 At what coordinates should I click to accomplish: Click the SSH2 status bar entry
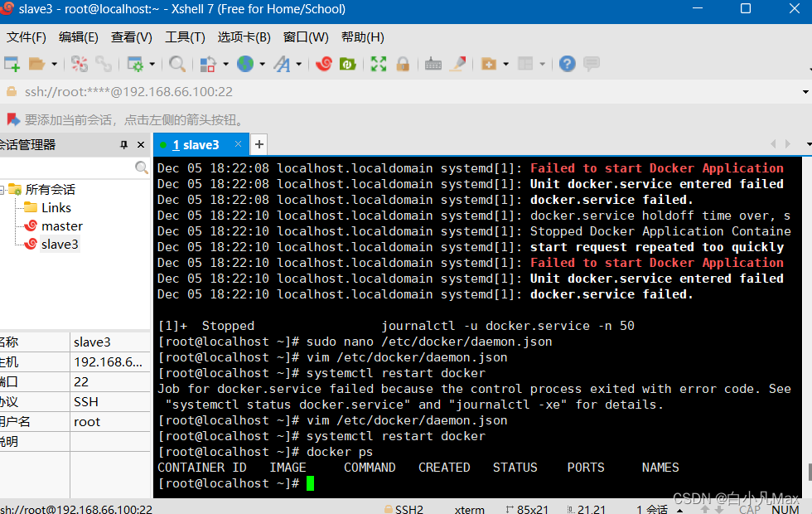click(404, 509)
